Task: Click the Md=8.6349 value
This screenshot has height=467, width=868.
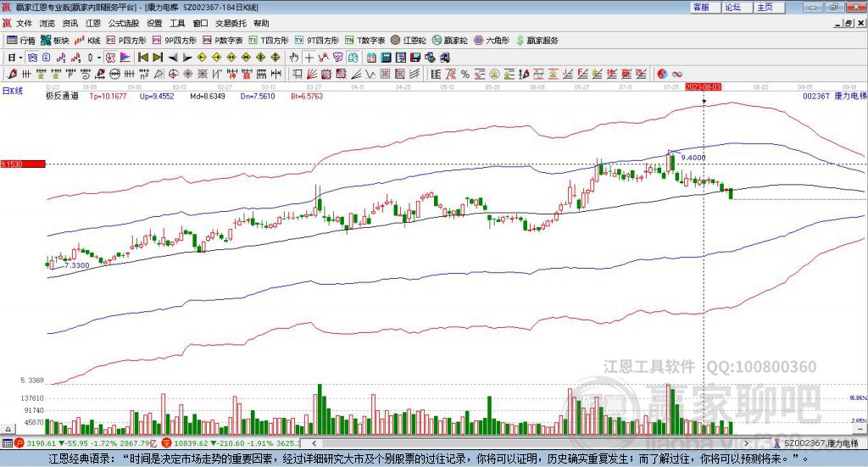Action: click(208, 96)
